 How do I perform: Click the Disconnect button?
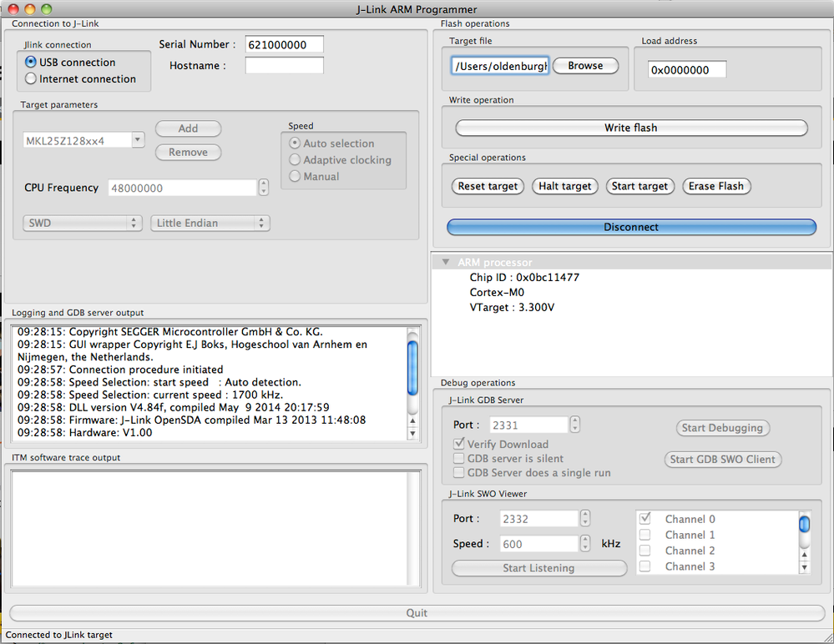(x=631, y=227)
